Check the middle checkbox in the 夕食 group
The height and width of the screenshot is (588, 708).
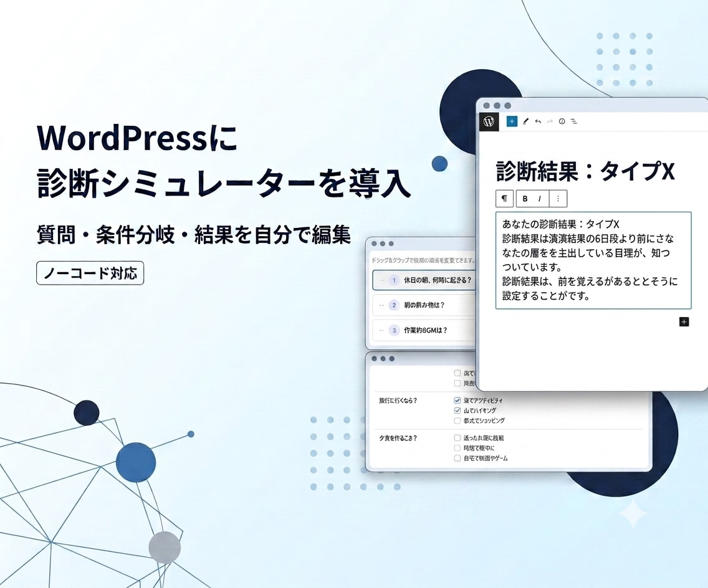pos(457,448)
